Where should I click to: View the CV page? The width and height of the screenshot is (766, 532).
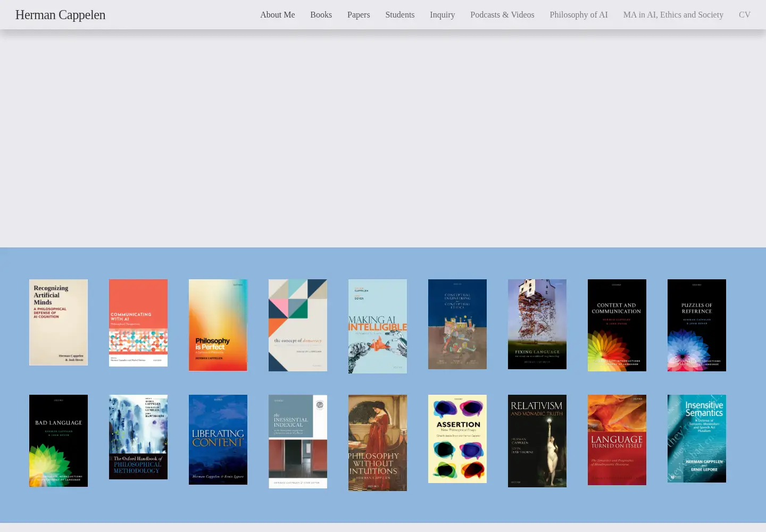745,15
